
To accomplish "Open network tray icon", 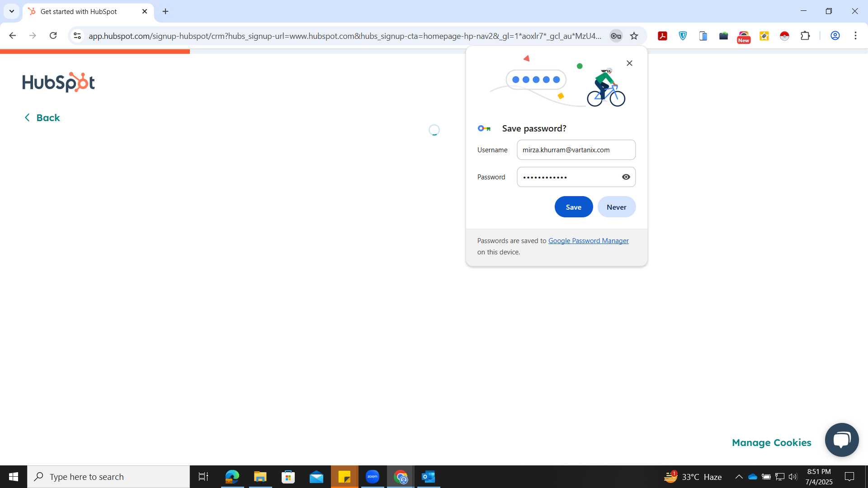I will tap(779, 477).
